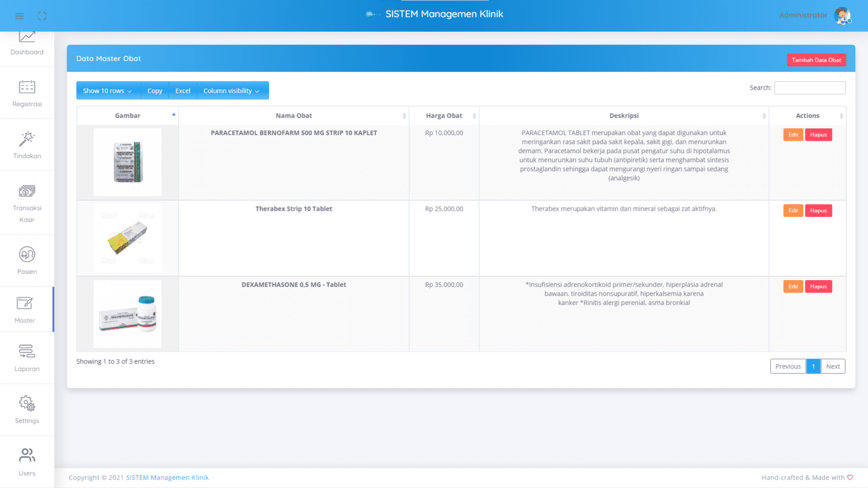
Task: Click the Administrator profile avatar
Action: point(842,16)
